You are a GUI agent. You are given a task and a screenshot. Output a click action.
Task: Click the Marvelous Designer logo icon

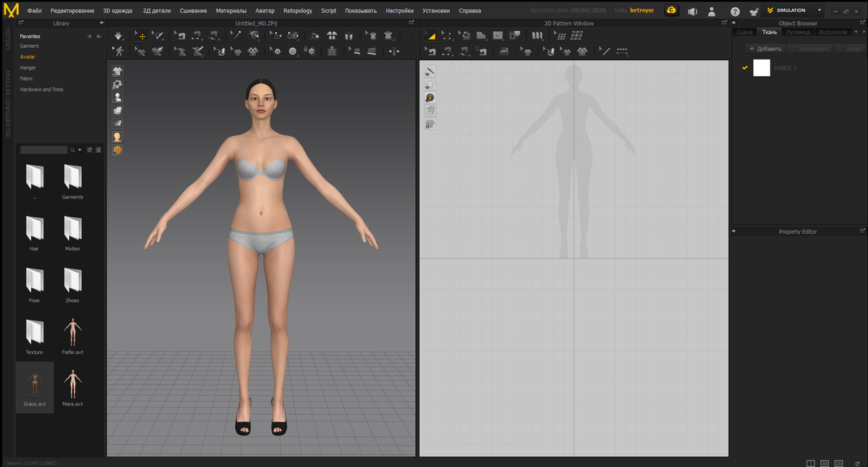12,11
